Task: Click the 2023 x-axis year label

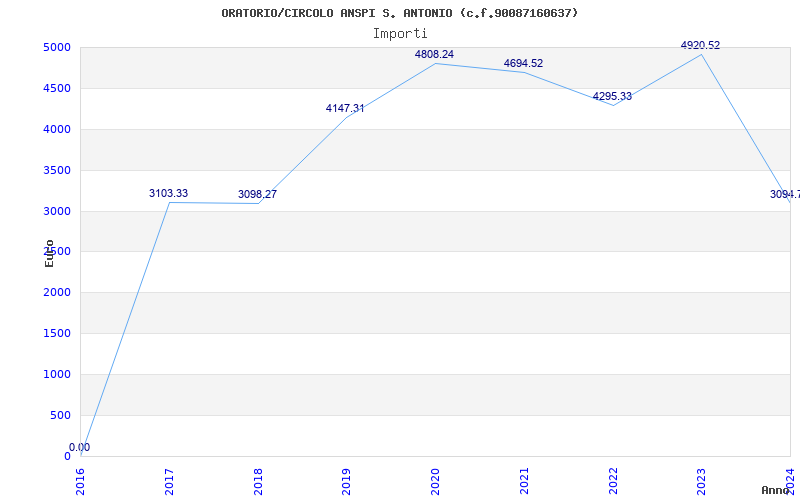Action: pos(702,482)
